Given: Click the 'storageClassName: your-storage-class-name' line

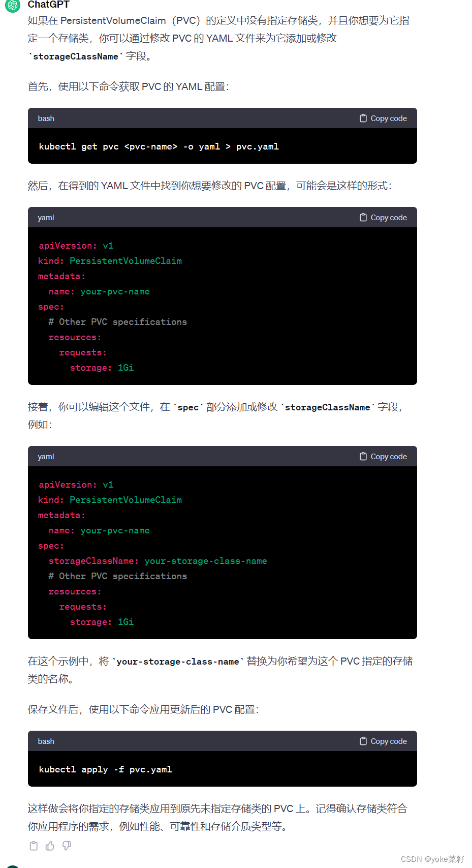Looking at the screenshot, I should tap(158, 561).
